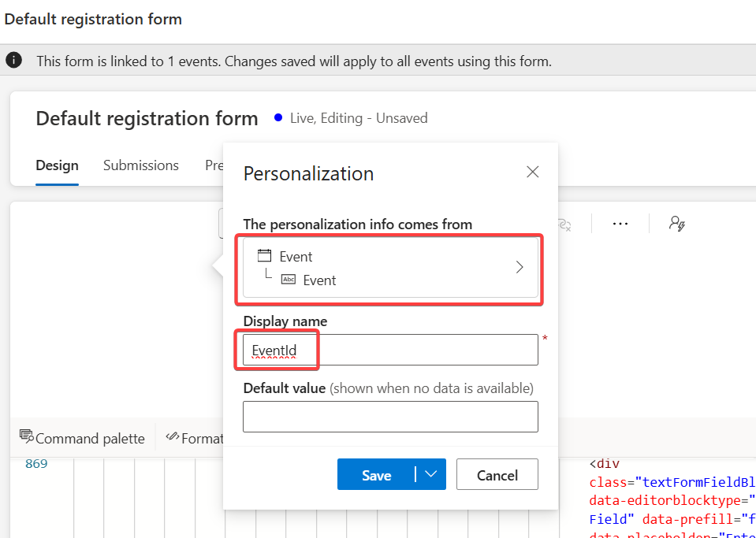Click the calendar icon beside Event
The height and width of the screenshot is (538, 756).
(265, 256)
